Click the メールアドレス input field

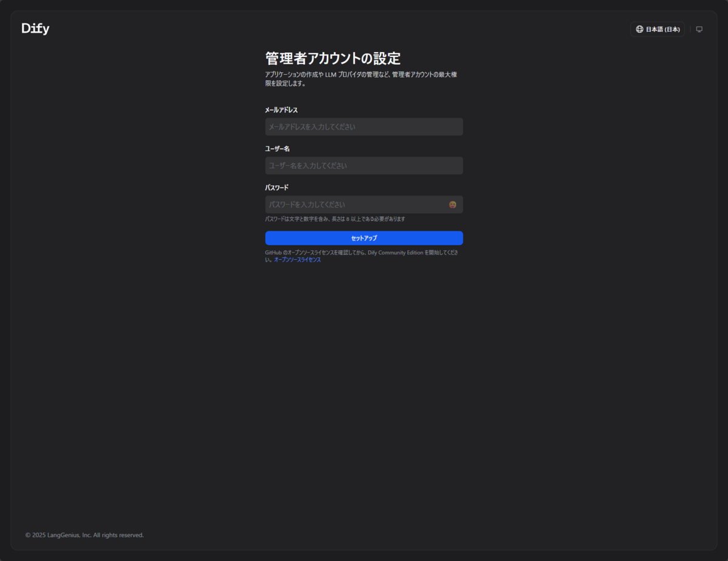click(363, 126)
